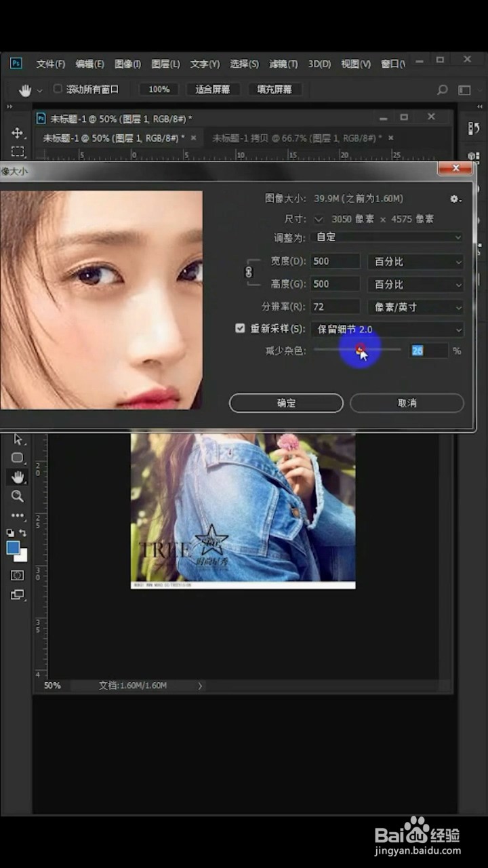Cancel the dialog with 取消 button
Image resolution: width=488 pixels, height=868 pixels.
point(407,403)
